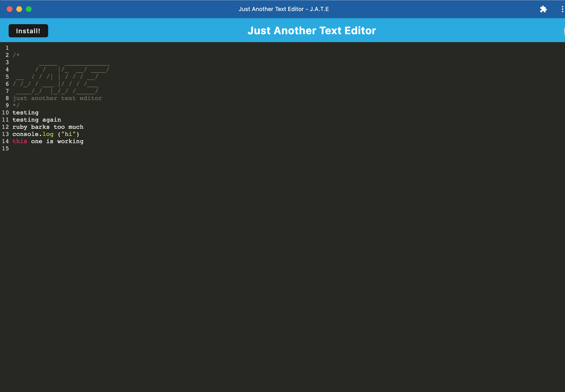
Task: Click the Install! button
Action: [28, 30]
